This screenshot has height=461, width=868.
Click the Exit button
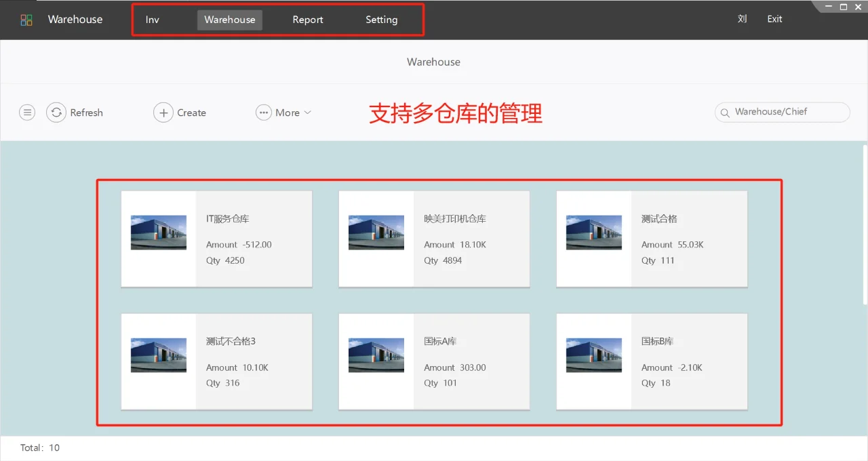(x=774, y=19)
